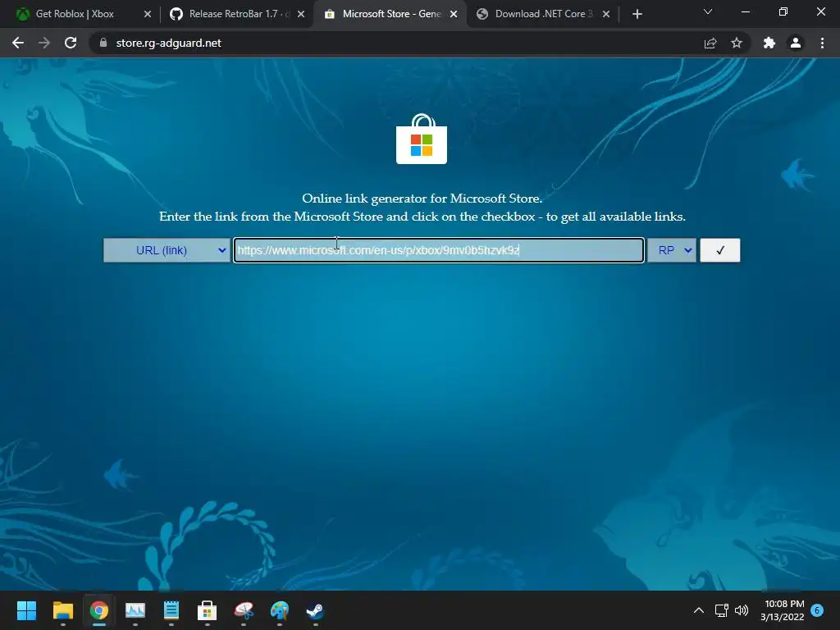Open the Paint taskbar icon
840x630 pixels.
click(280, 610)
